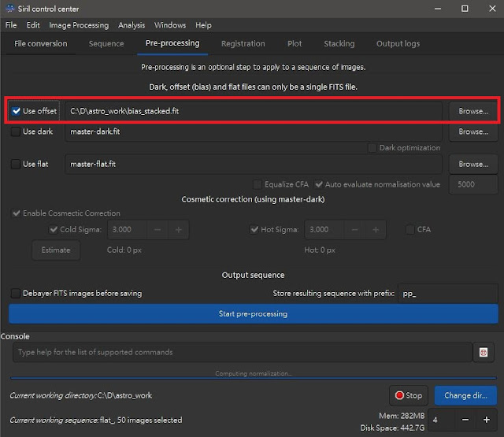The image size is (504, 437).
Task: Increase the Cold Sigma value
Action: click(179, 230)
